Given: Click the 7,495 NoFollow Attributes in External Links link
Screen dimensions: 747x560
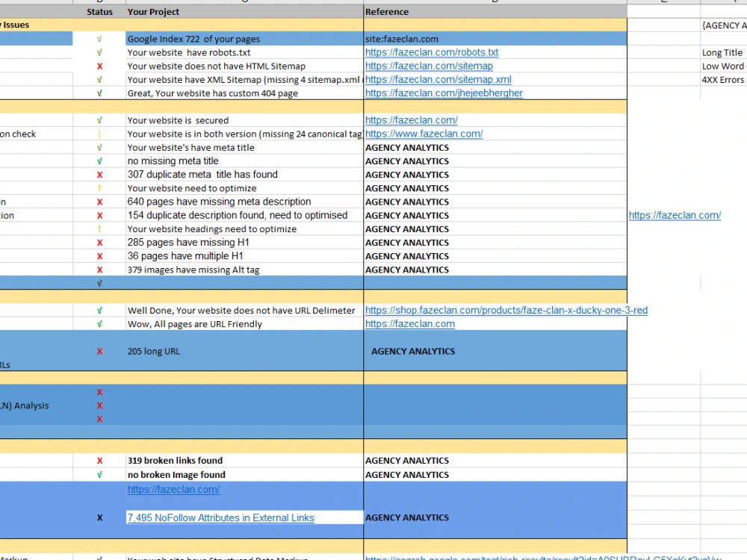Looking at the screenshot, I should (x=220, y=517).
